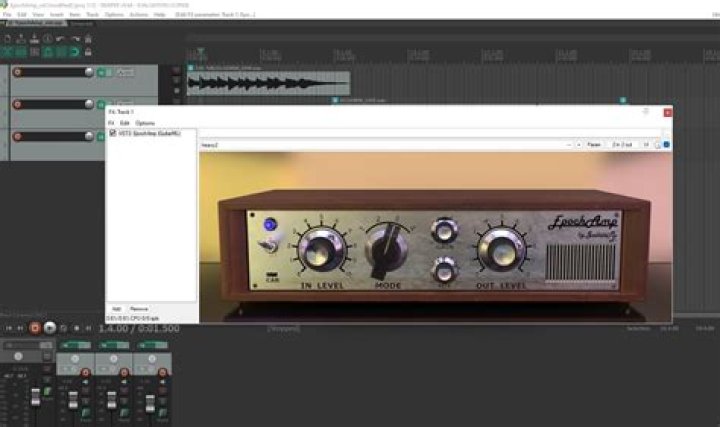This screenshot has width=720, height=427.
Task: Click the 2 in 2 out button
Action: pyautogui.click(x=622, y=145)
